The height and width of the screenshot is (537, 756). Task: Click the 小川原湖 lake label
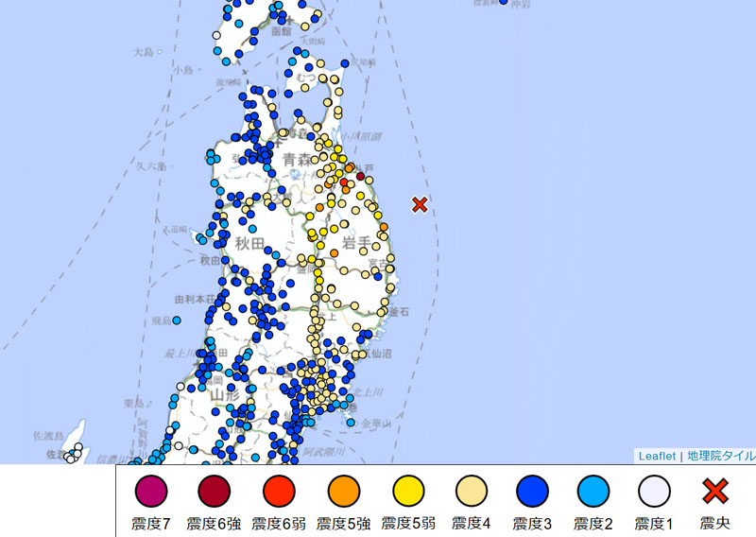tap(361, 137)
